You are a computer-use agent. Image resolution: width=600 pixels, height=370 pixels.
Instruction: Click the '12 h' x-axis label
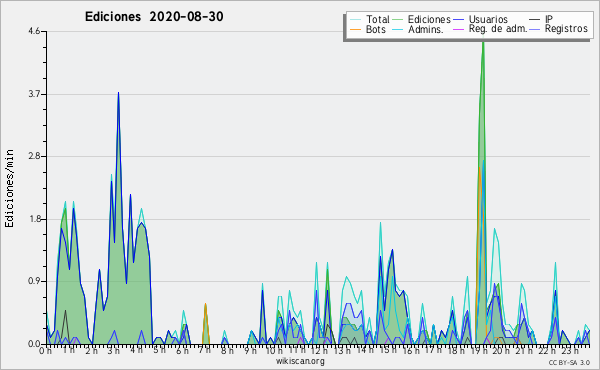pyautogui.click(x=319, y=351)
